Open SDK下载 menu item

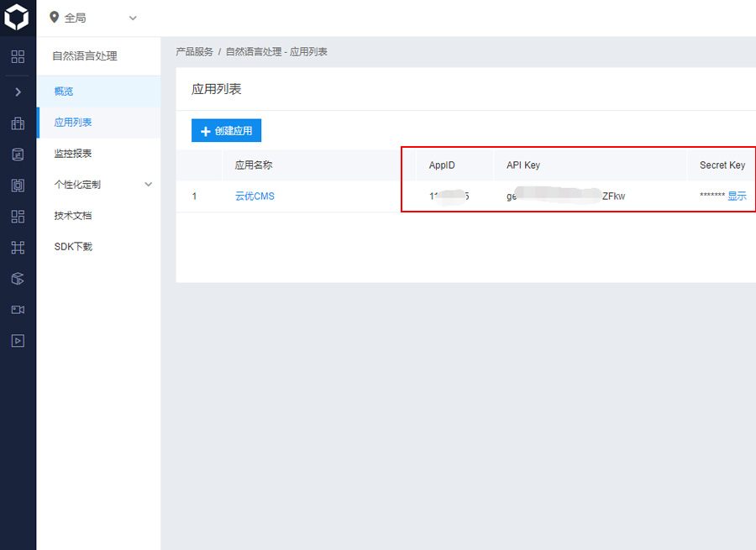pyautogui.click(x=73, y=247)
